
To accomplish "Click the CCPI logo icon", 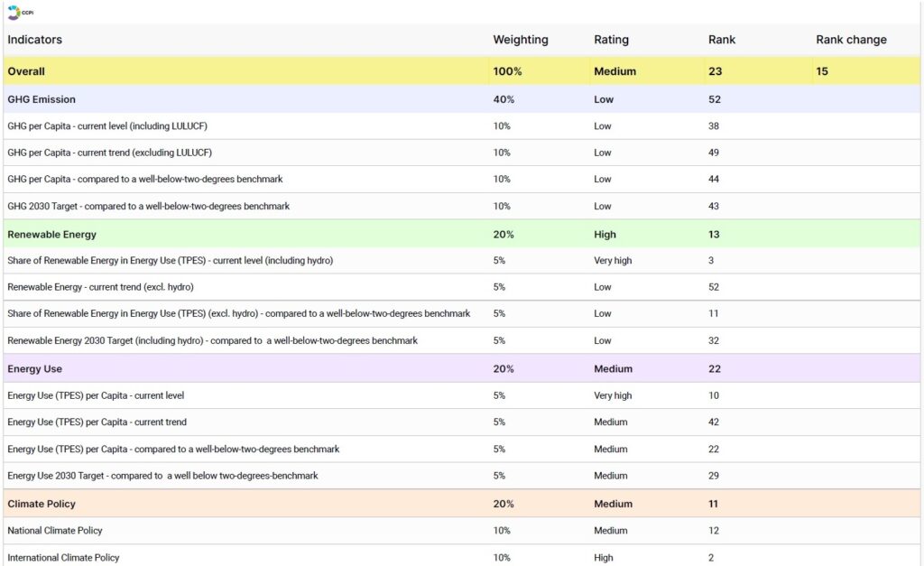I will point(13,12).
